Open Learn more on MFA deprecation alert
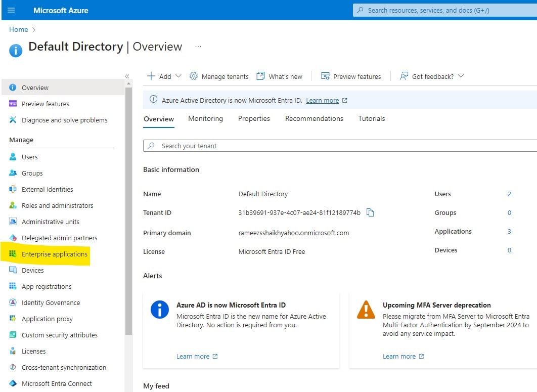 (399, 357)
